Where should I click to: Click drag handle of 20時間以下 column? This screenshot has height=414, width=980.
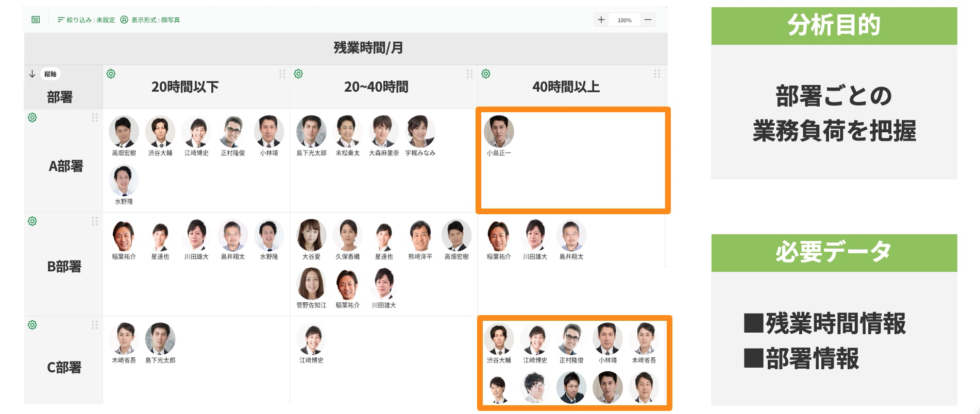(x=282, y=74)
